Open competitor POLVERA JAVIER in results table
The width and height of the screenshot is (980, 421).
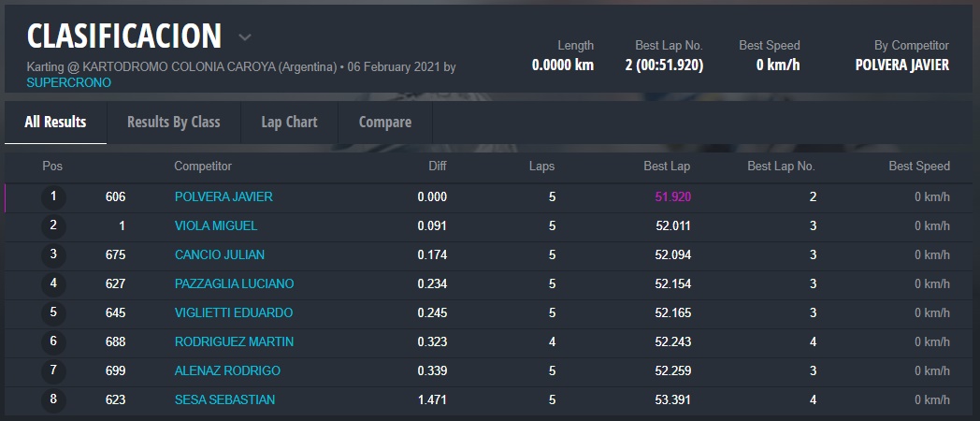223,196
